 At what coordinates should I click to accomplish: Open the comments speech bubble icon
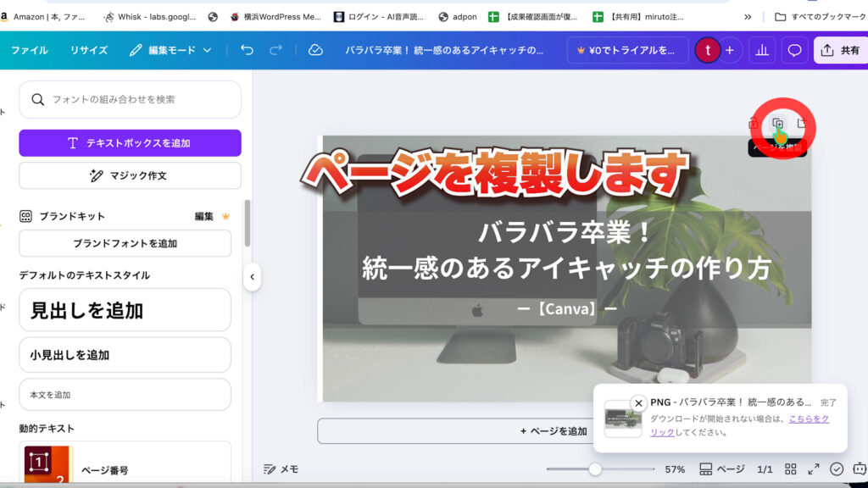pyautogui.click(x=794, y=50)
